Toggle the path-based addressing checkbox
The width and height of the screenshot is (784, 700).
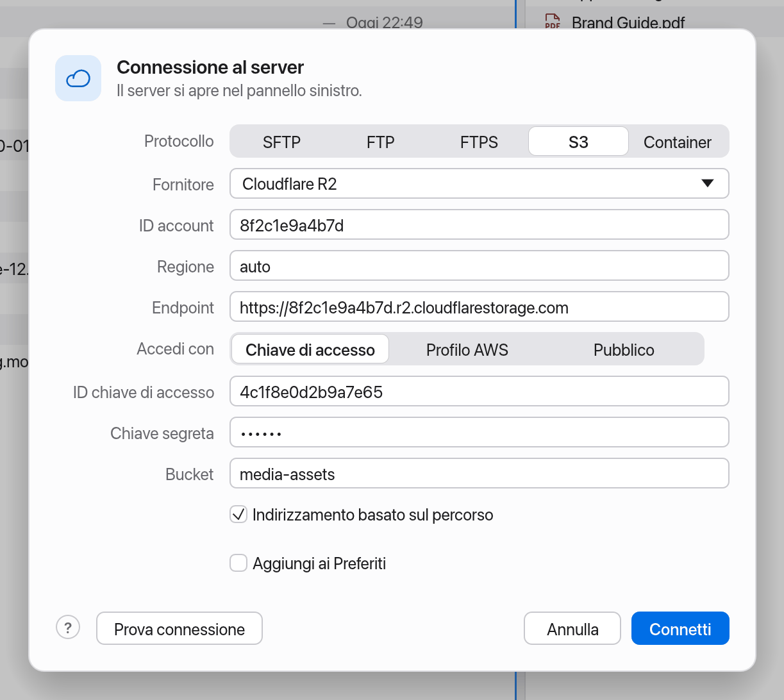click(x=238, y=514)
